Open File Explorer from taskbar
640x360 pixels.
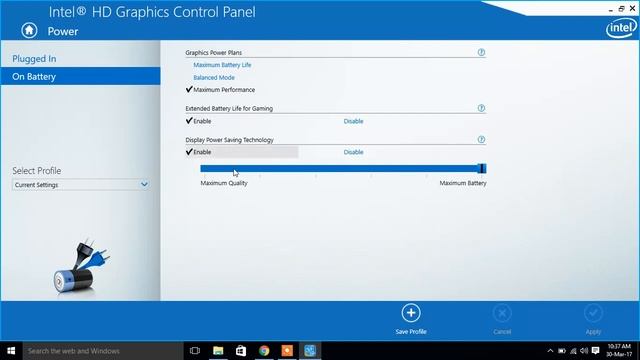(218, 351)
